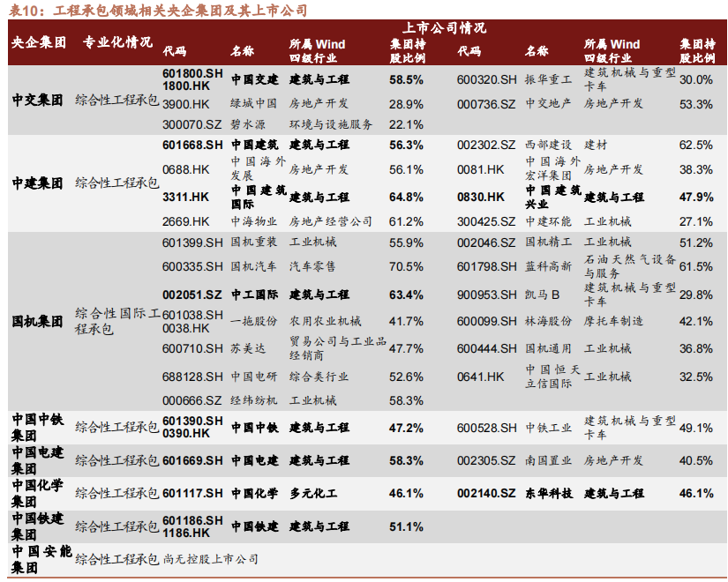Image resolution: width=728 pixels, height=582 pixels.
Task: Select the 64.8% holding ratio
Action: tap(406, 197)
